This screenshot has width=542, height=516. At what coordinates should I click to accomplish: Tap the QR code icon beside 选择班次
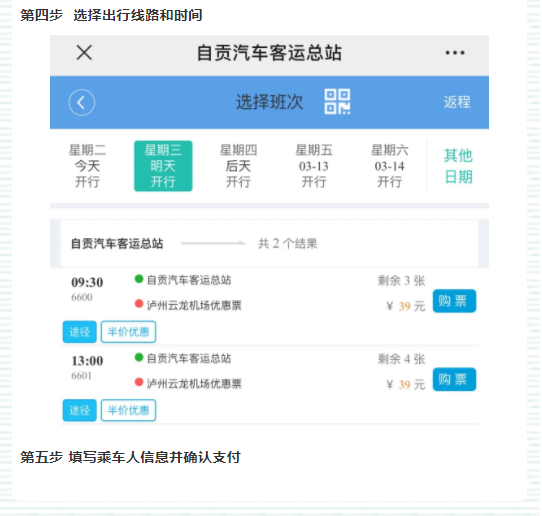pos(337,102)
